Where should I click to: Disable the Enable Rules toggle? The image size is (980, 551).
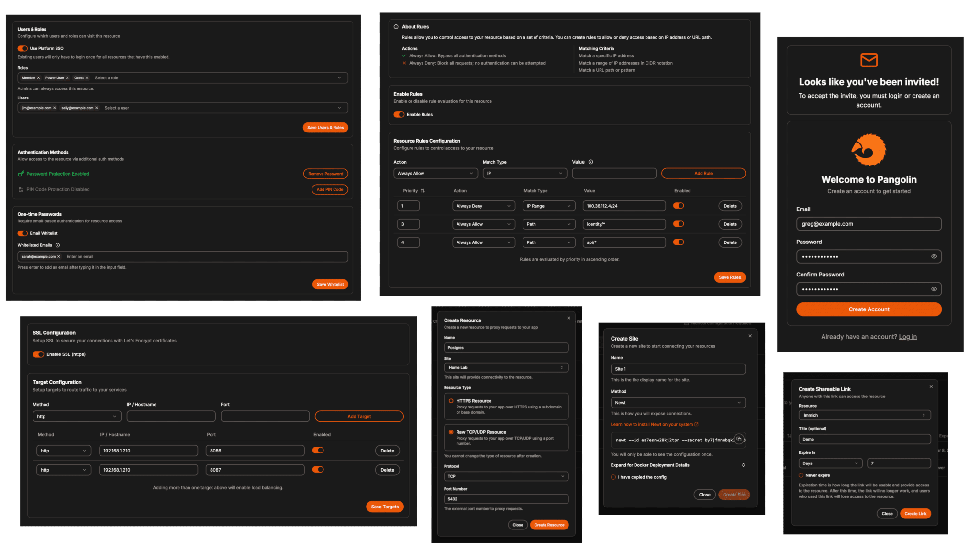[x=399, y=115]
